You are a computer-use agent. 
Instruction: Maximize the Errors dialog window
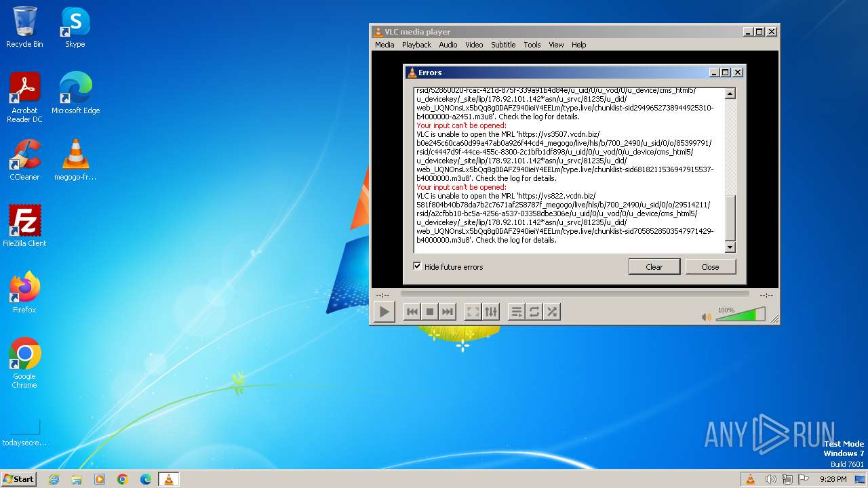726,73
